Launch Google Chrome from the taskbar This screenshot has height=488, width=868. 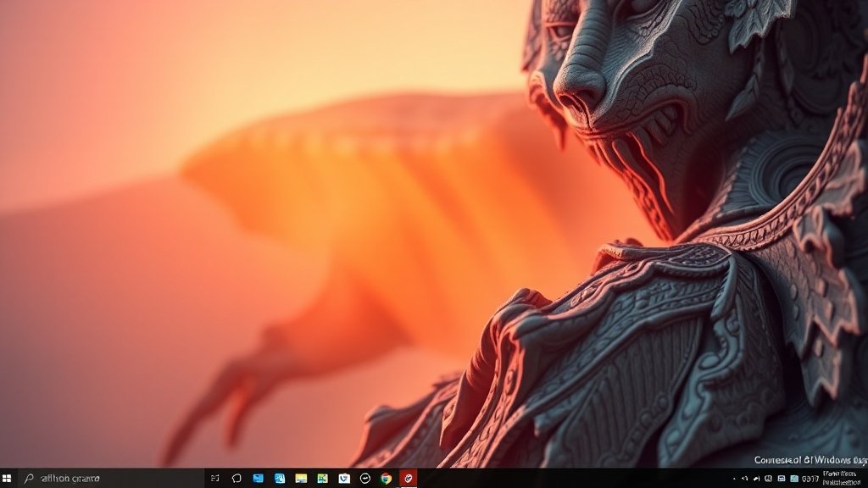click(387, 479)
